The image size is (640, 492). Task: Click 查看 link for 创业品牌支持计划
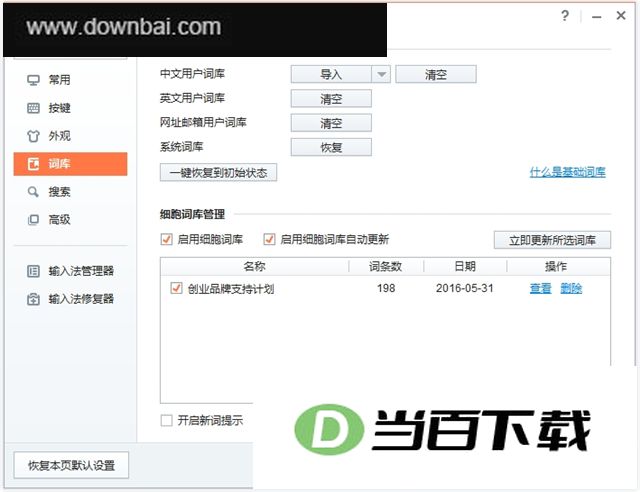pyautogui.click(x=540, y=289)
